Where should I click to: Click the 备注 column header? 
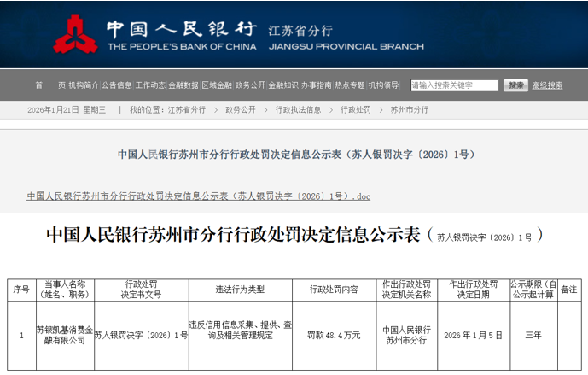pos(569,290)
